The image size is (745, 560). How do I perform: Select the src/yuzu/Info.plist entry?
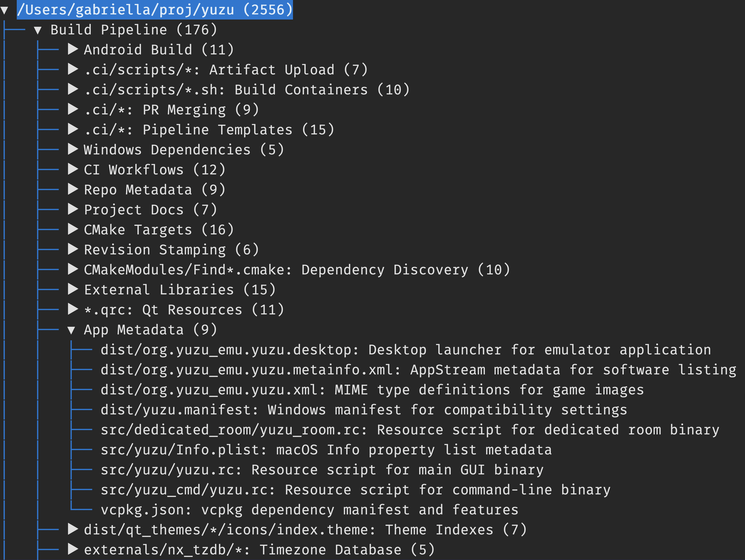coord(326,450)
